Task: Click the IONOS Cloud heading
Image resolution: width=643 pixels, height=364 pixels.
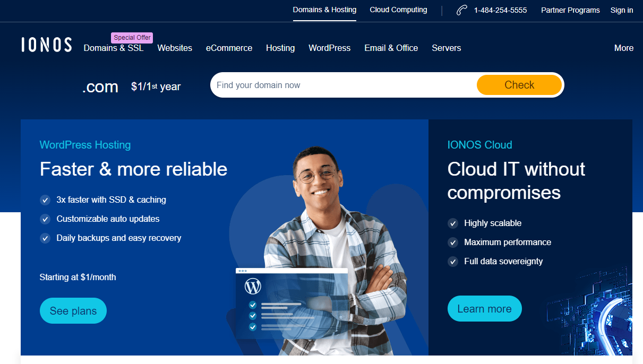Action: click(x=480, y=145)
